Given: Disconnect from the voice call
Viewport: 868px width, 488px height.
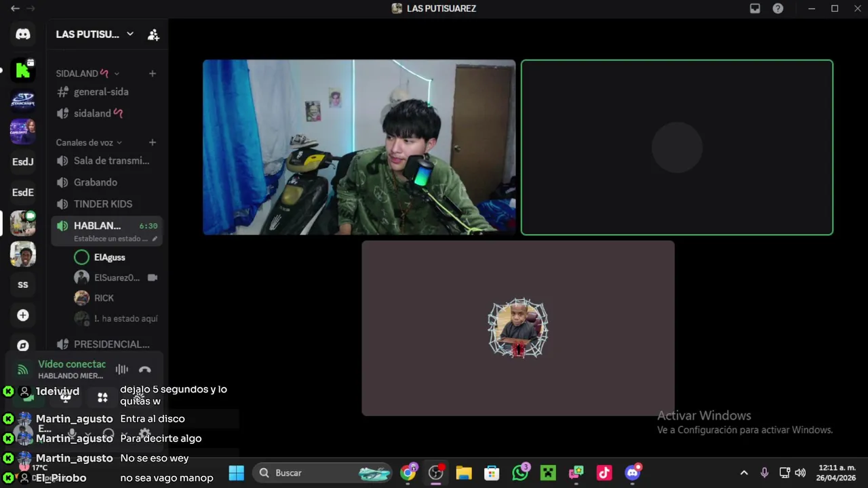Looking at the screenshot, I should click(144, 369).
